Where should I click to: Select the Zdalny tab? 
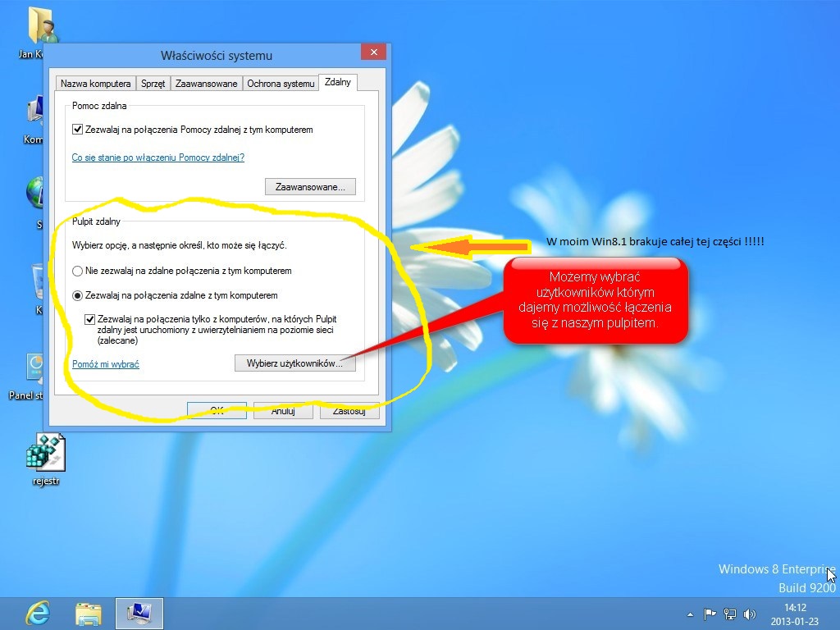[x=337, y=82]
